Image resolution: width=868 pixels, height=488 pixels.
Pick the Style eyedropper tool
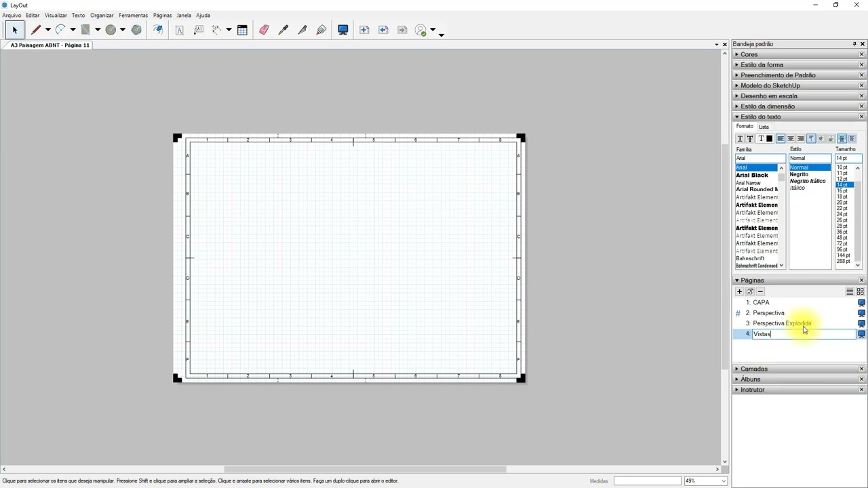point(283,30)
